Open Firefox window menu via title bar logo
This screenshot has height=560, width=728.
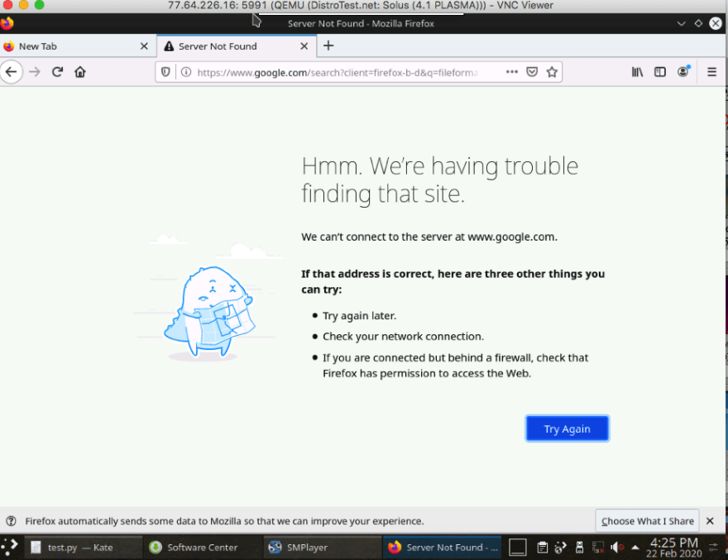pos(7,23)
